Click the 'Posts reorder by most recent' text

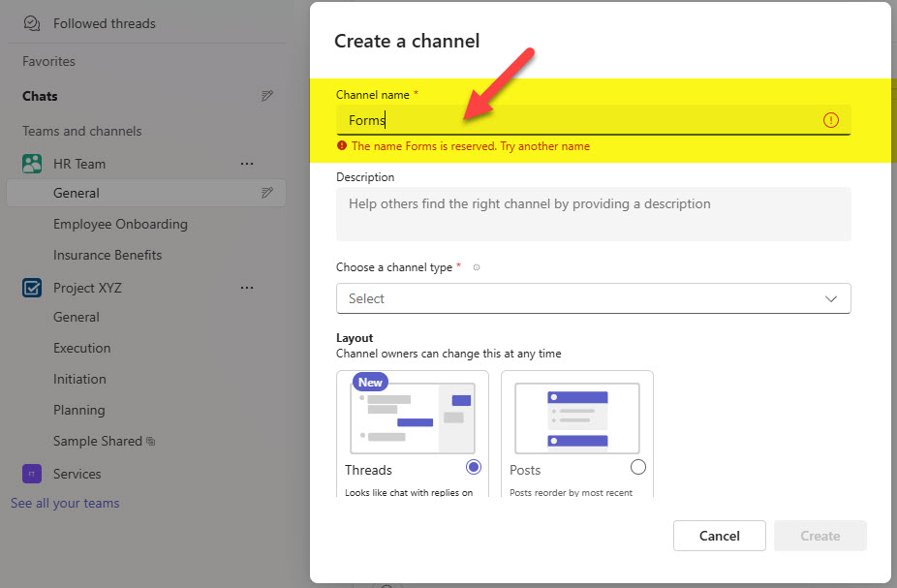(x=571, y=492)
